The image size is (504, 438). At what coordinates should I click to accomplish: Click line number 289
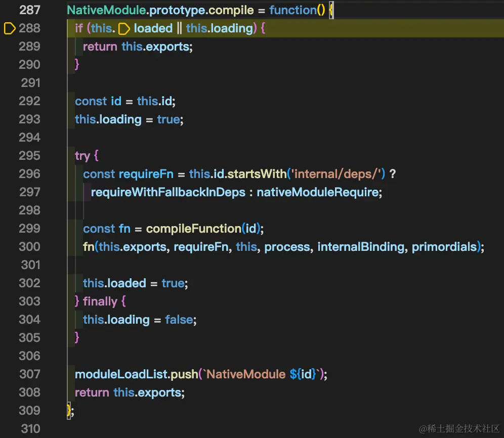click(x=29, y=47)
